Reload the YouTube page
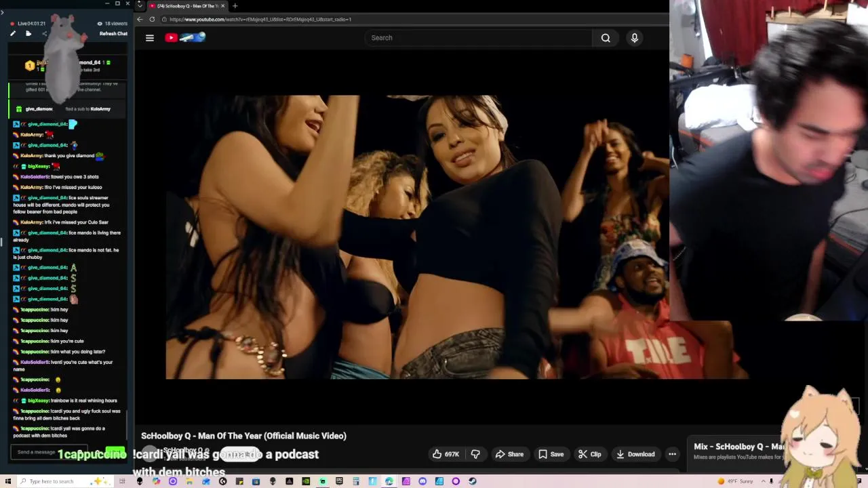The width and height of the screenshot is (868, 488). coord(152,19)
